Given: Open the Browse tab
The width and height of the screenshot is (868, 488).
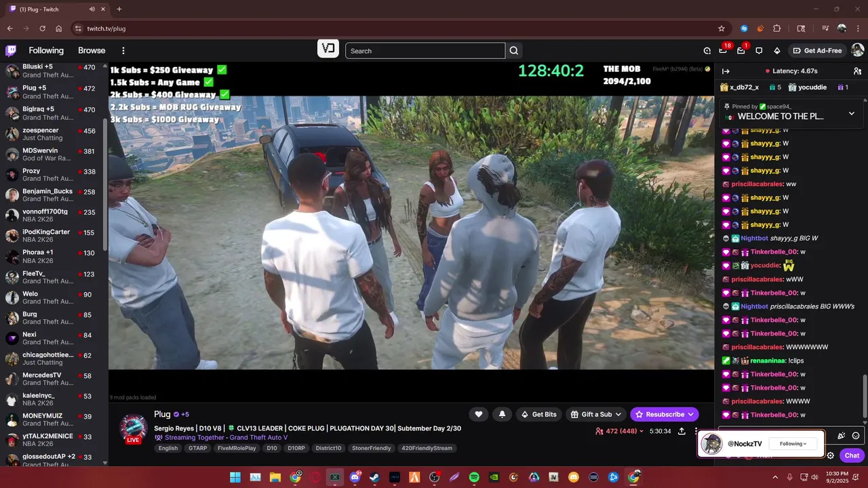Looking at the screenshot, I should pos(92,51).
